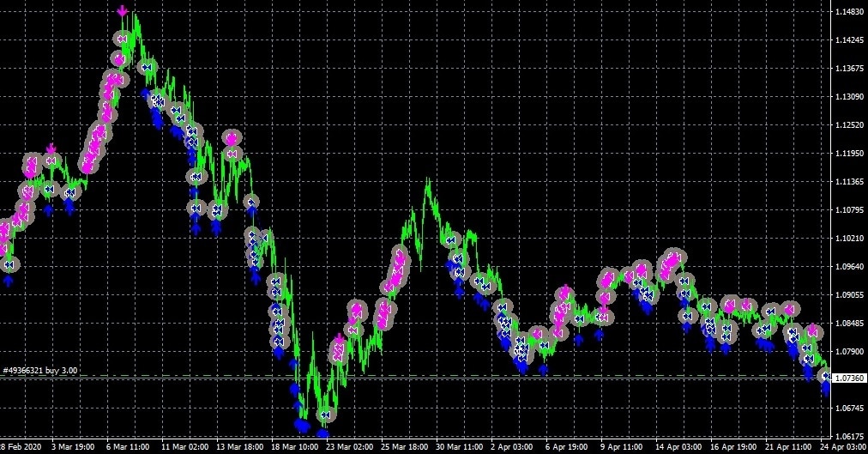This screenshot has height=454, width=868.
Task: Click the 1.11950 price axis label
Action: 849,153
